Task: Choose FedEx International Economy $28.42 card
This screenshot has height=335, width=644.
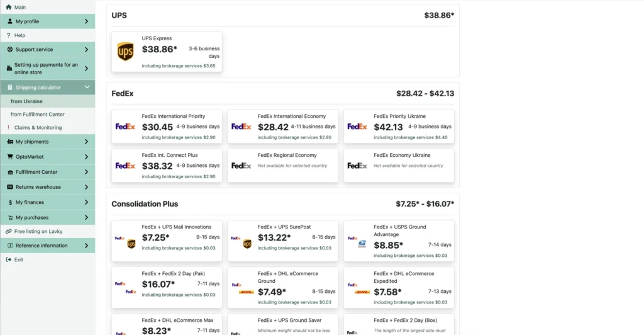Action: [282, 127]
